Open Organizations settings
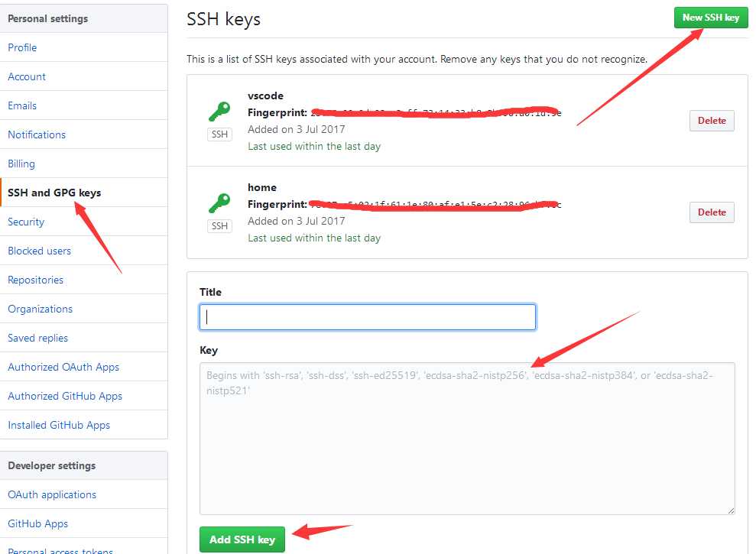756x554 pixels. [x=40, y=309]
